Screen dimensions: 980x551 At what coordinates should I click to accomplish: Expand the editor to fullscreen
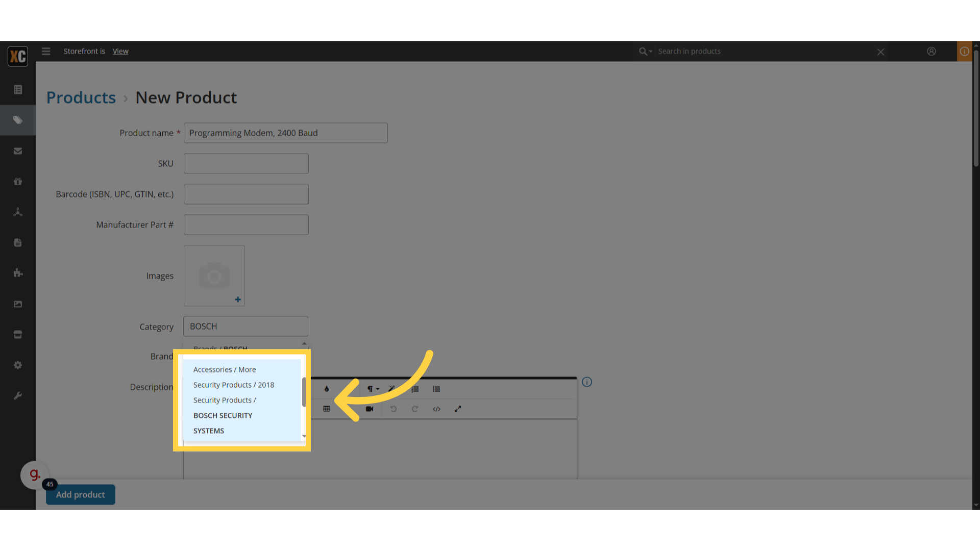point(458,409)
